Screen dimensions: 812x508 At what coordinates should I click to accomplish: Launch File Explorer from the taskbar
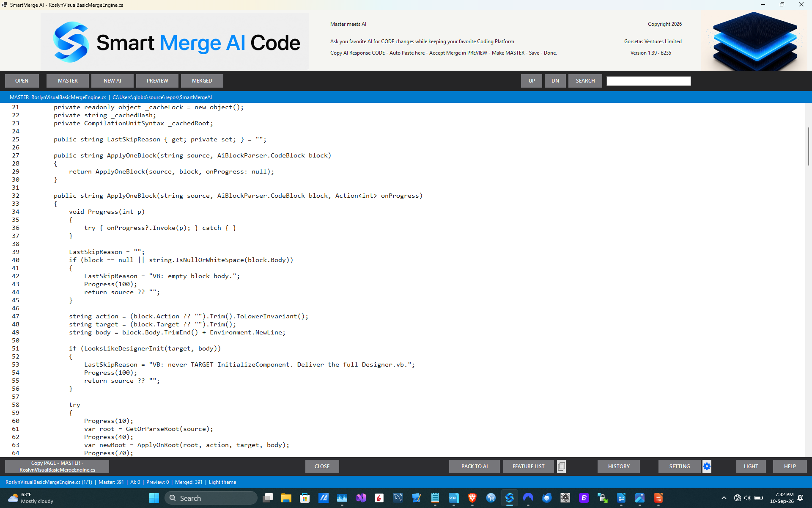pos(286,498)
